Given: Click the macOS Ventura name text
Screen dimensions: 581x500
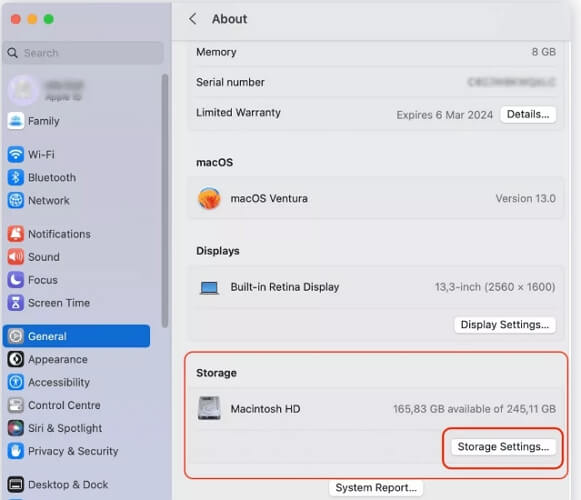Looking at the screenshot, I should tap(269, 198).
